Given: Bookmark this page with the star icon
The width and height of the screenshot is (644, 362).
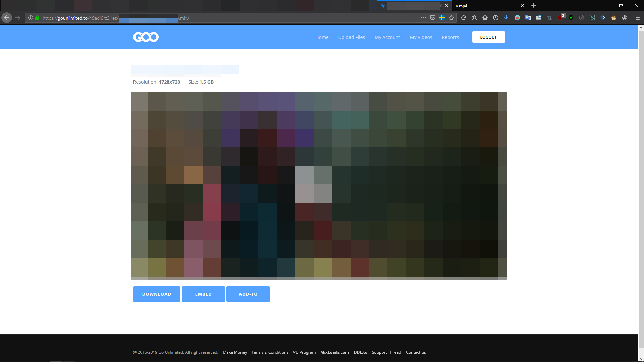Looking at the screenshot, I should (x=451, y=18).
